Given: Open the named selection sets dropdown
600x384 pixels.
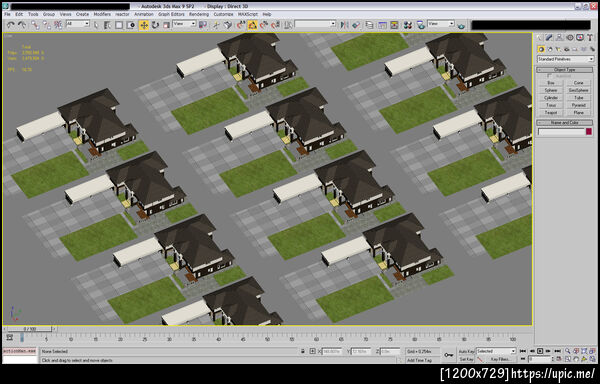Looking at the screenshot, I should coord(315,24).
